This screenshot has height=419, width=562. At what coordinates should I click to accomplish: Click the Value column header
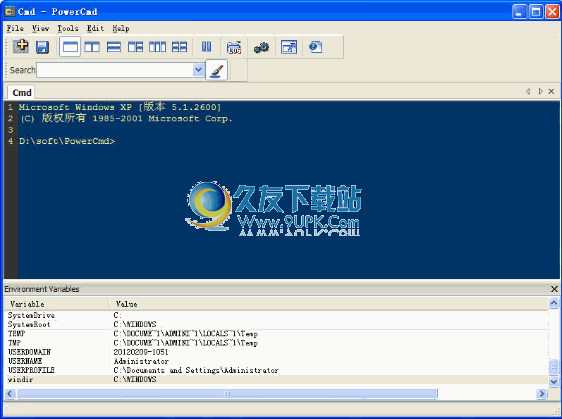[x=328, y=304]
